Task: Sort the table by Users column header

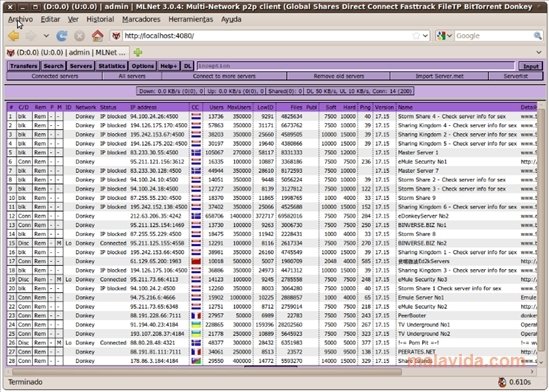Action: tap(216, 107)
